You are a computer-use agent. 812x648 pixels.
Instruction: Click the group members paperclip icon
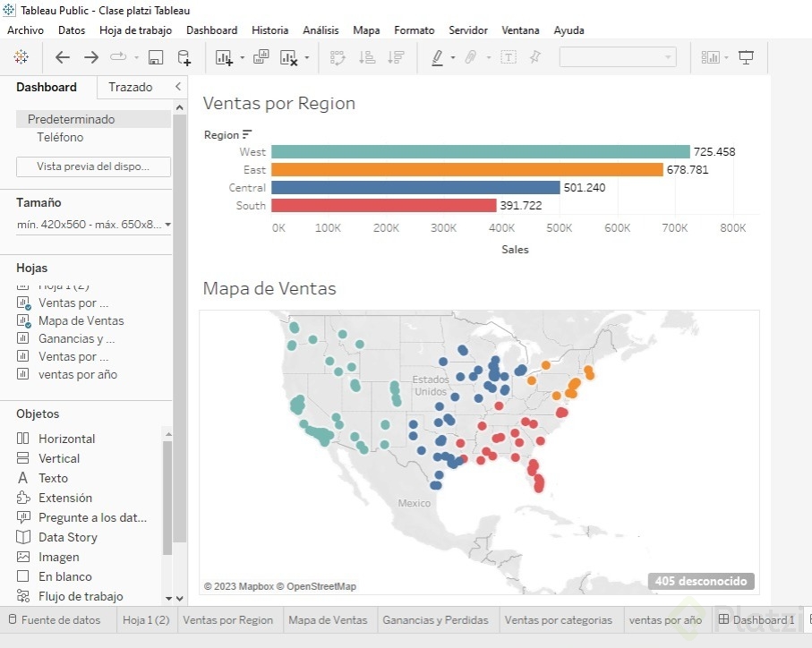click(470, 57)
